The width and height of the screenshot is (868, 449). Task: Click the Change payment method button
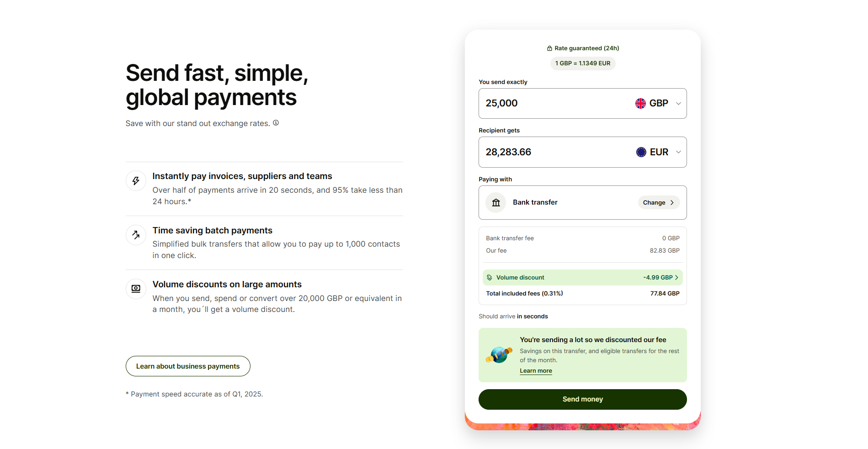658,203
